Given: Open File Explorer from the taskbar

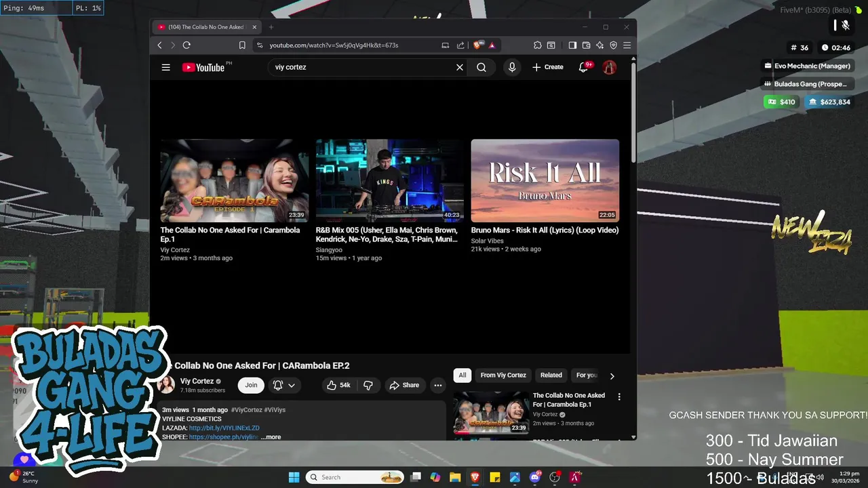Looking at the screenshot, I should (455, 477).
